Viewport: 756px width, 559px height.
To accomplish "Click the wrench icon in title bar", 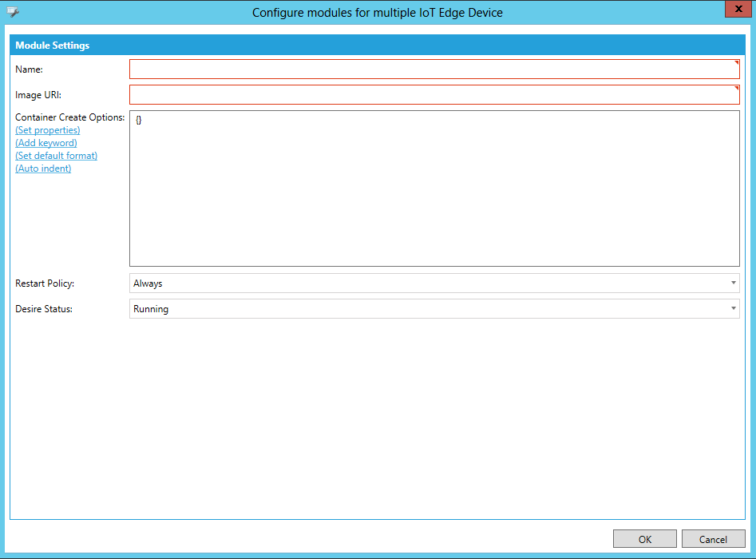I will pyautogui.click(x=13, y=12).
